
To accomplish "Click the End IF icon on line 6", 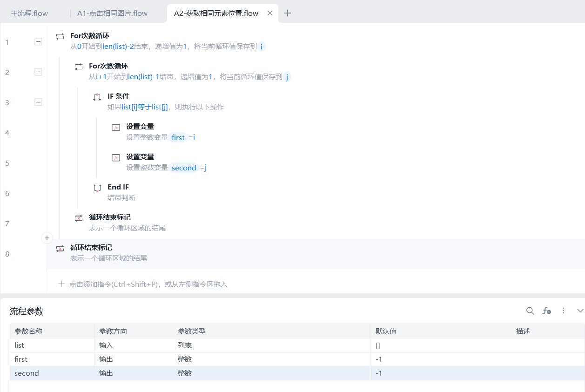I will pos(97,188).
